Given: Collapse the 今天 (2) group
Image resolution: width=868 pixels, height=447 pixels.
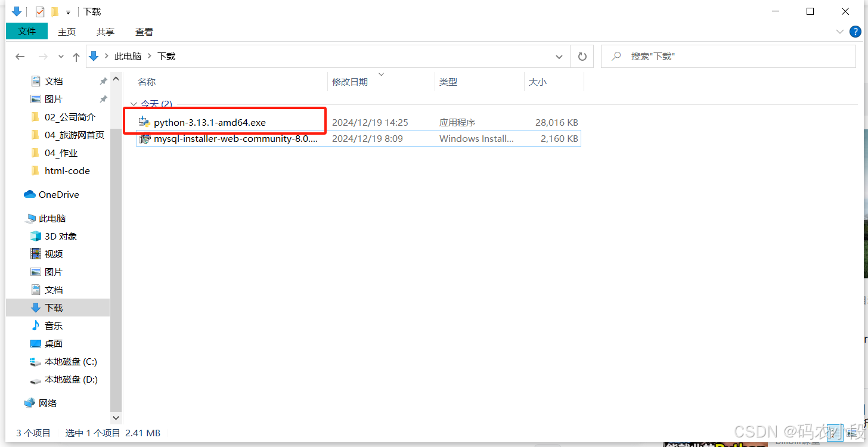Looking at the screenshot, I should [134, 104].
